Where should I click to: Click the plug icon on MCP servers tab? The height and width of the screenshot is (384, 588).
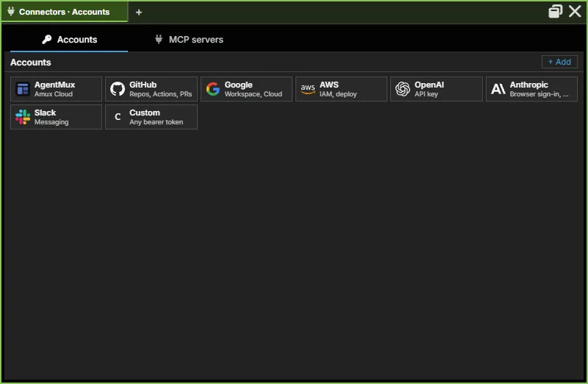click(x=159, y=40)
